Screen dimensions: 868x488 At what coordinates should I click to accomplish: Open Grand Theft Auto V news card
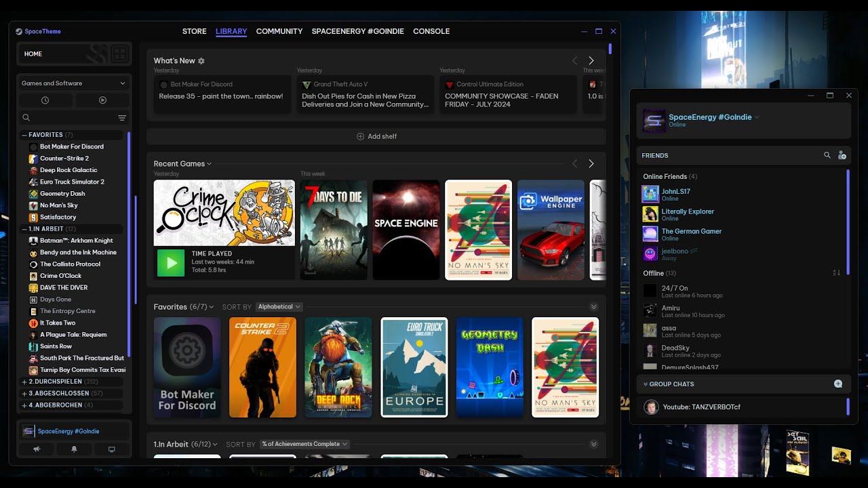(365, 94)
